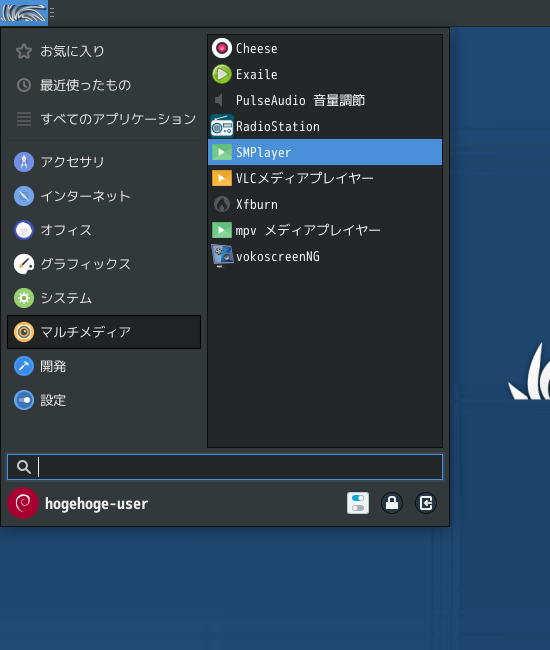Open mpv メディアプレイヤー entry

(x=325, y=230)
